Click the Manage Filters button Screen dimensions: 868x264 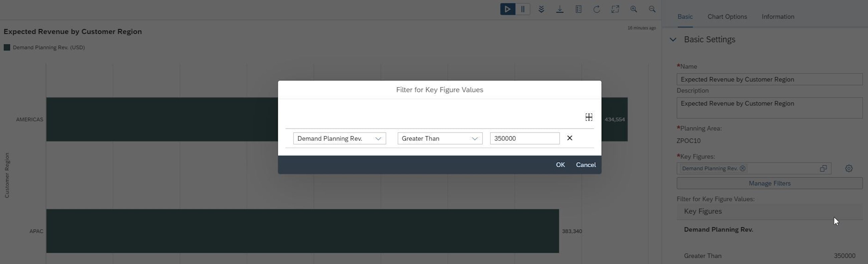[769, 183]
